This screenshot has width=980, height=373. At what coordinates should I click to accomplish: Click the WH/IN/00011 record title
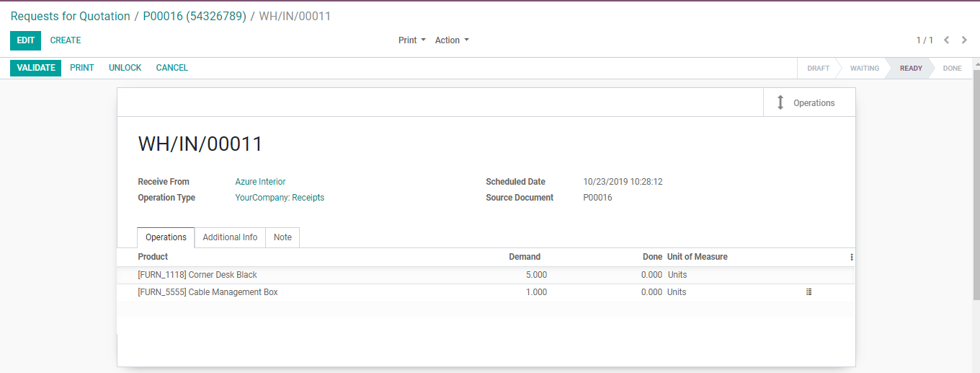(200, 144)
